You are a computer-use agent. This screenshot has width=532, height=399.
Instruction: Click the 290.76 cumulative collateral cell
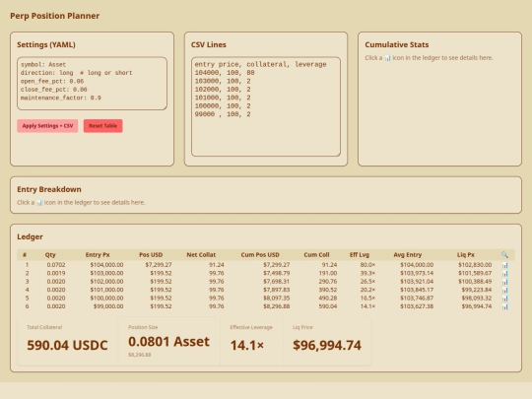(x=328, y=281)
